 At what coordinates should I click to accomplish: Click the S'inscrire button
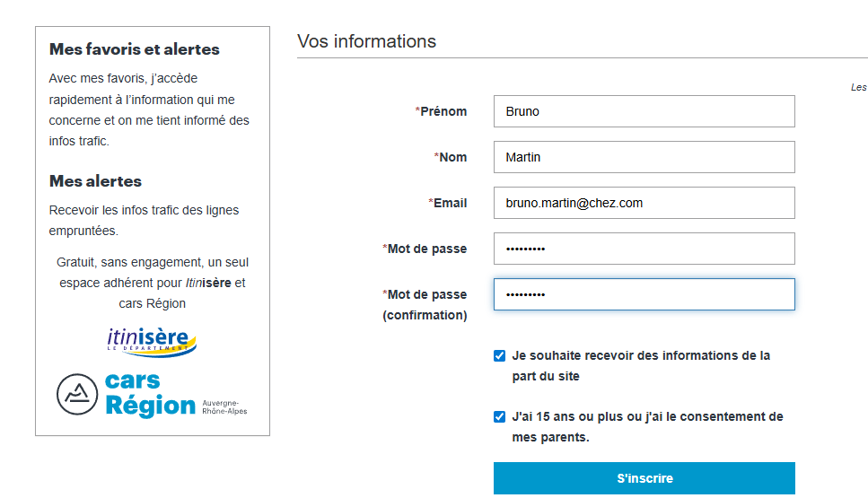click(644, 478)
